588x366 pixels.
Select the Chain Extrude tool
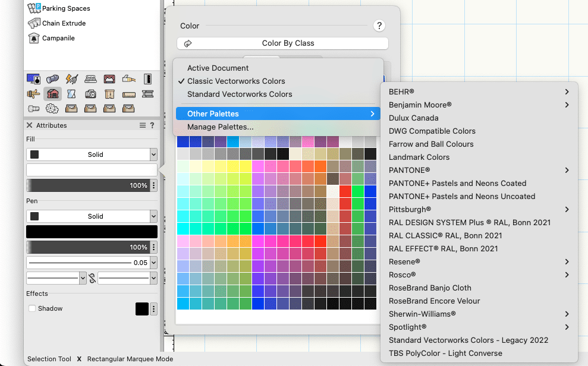click(56, 23)
